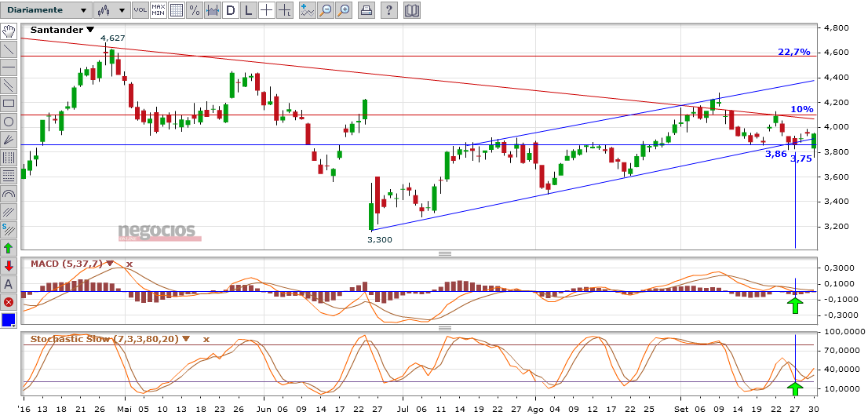Select the hand pan tool
868x419 pixels.
click(x=9, y=31)
